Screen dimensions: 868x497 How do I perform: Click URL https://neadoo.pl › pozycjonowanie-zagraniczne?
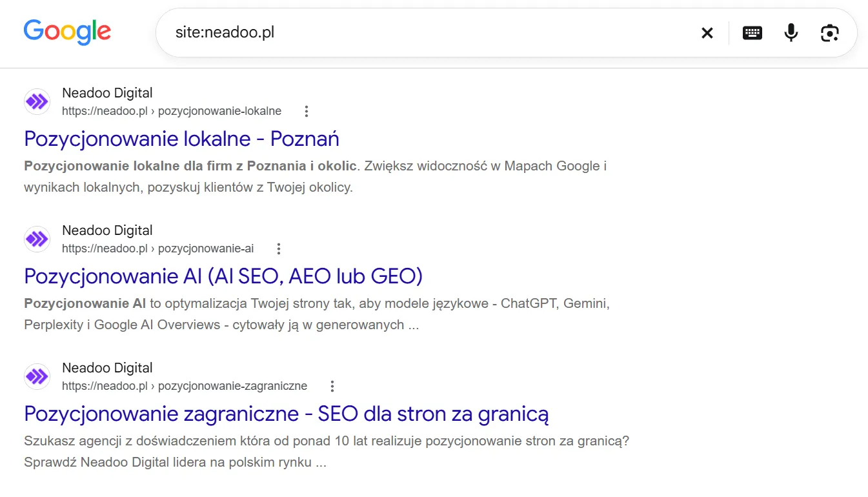[185, 386]
